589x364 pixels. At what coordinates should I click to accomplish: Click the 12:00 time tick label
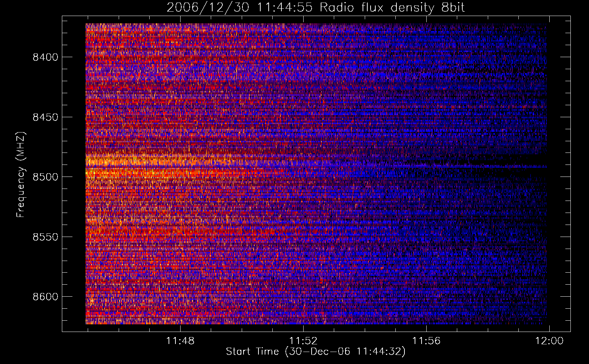point(549,341)
